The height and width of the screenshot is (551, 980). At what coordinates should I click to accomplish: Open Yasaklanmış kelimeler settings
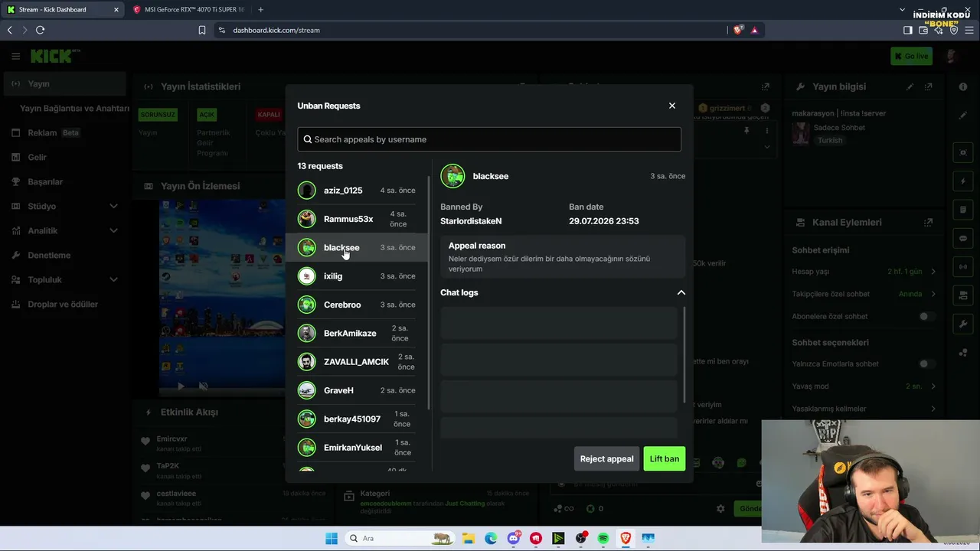(933, 409)
